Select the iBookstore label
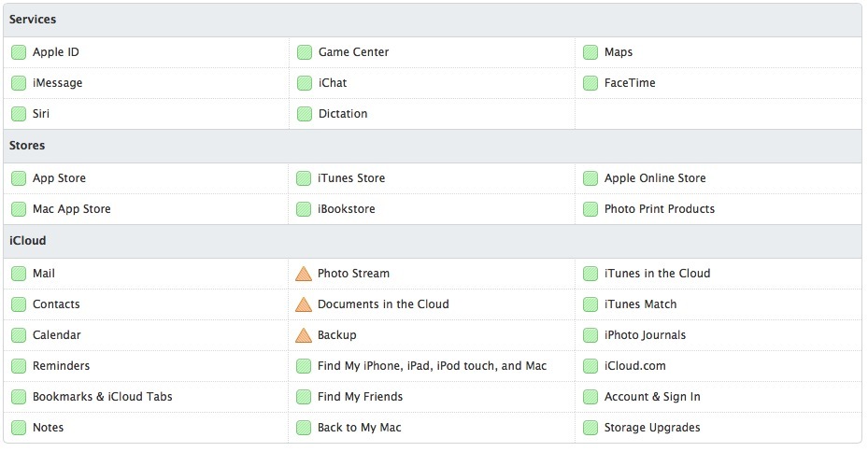This screenshot has height=452, width=868. coord(347,209)
